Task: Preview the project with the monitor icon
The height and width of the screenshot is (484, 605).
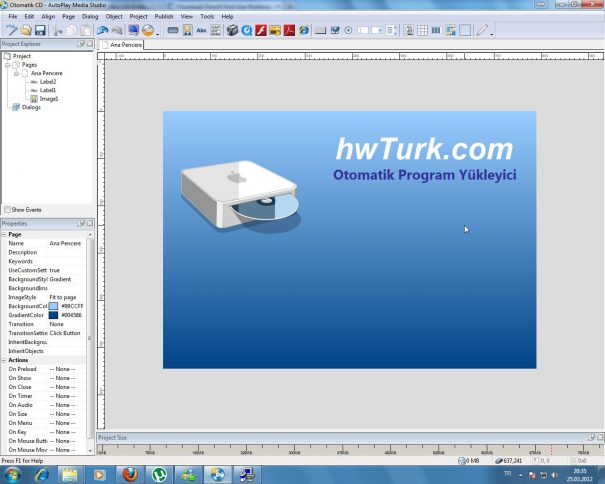Action: [134, 30]
